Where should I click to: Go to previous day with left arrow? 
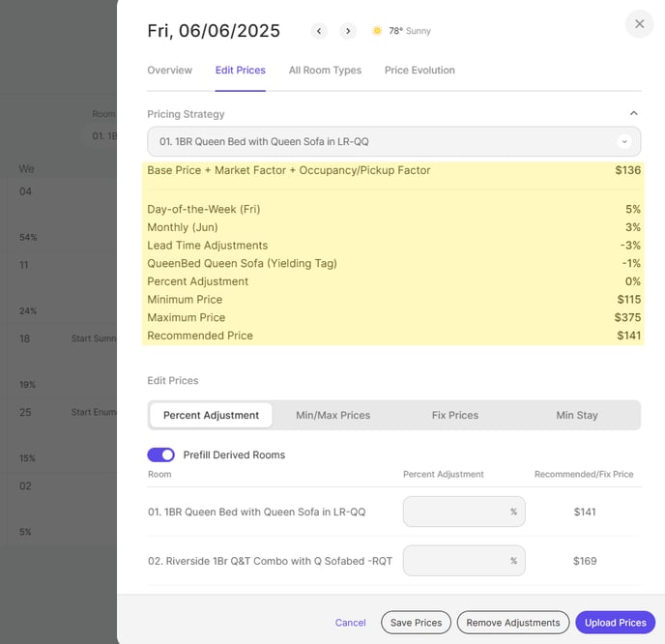[x=319, y=31]
